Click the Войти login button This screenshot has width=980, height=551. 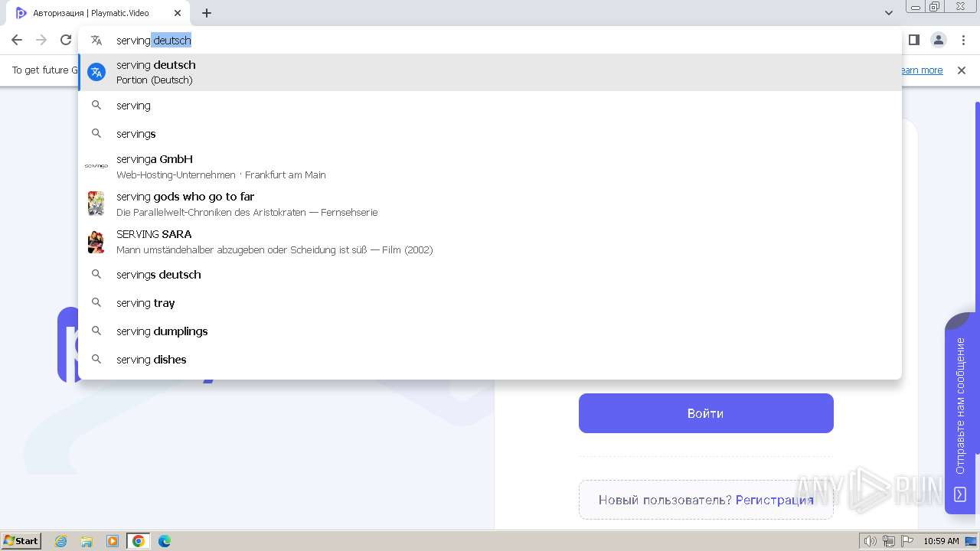pyautogui.click(x=706, y=413)
